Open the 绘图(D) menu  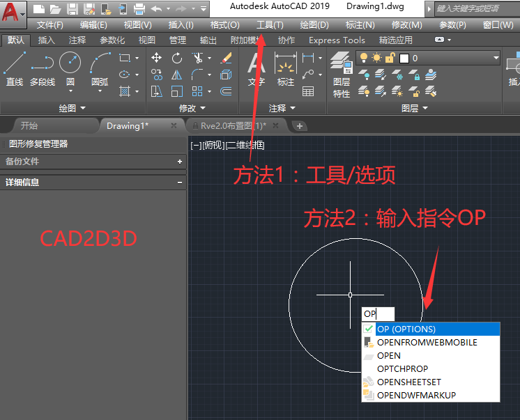pos(314,25)
